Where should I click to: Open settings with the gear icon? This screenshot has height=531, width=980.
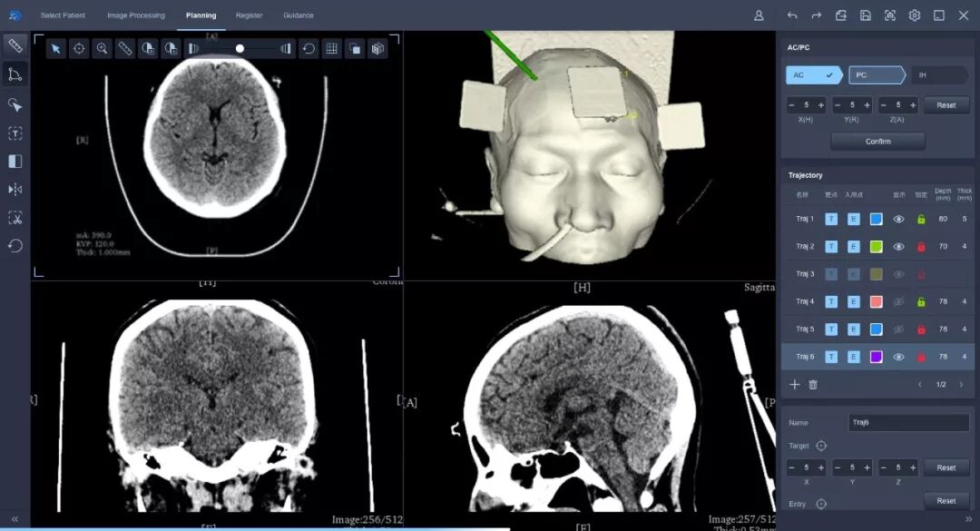[x=915, y=15]
